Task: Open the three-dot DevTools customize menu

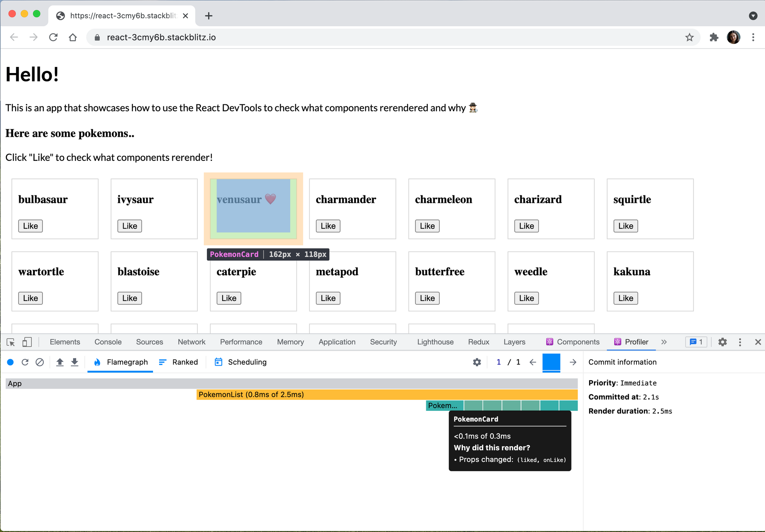Action: 740,342
